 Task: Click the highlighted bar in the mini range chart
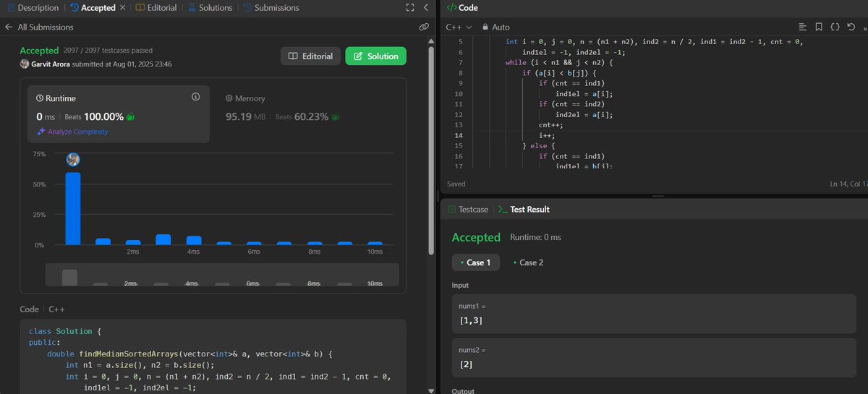click(69, 278)
